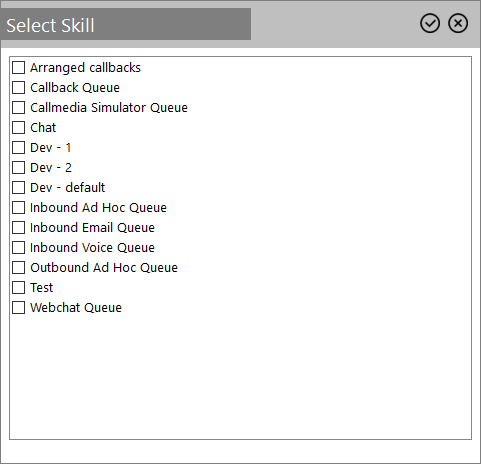Screen dimensions: 481x464
Task: Click empty area of the skill list
Action: 240,377
